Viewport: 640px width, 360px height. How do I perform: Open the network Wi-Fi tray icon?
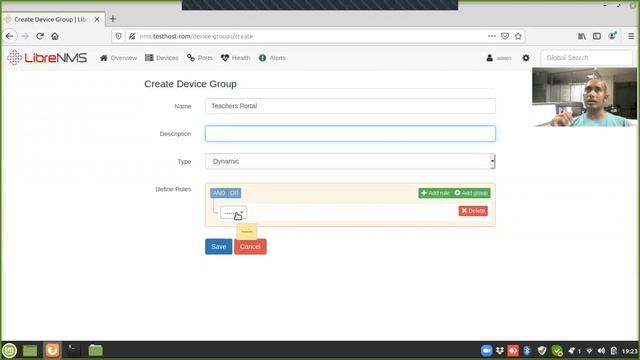pos(589,351)
